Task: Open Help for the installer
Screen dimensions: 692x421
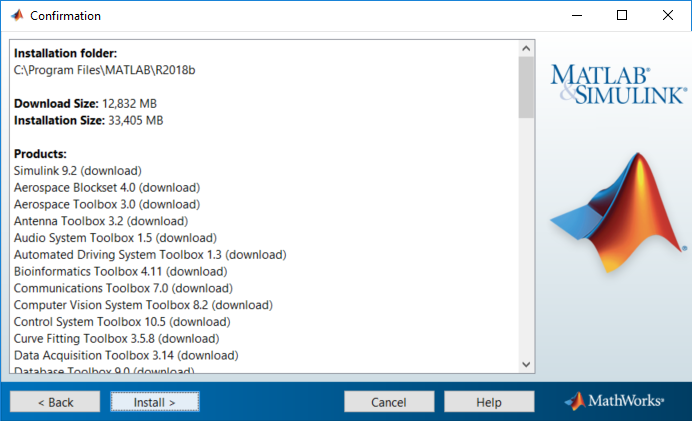Action: (489, 402)
